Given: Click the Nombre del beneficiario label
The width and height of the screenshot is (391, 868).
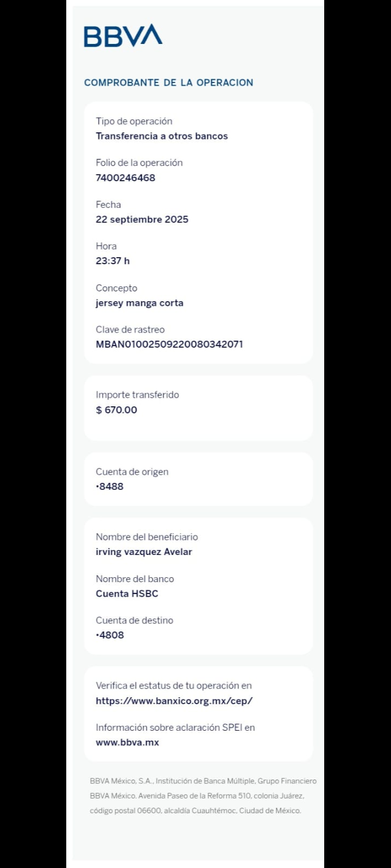Looking at the screenshot, I should coord(147,537).
